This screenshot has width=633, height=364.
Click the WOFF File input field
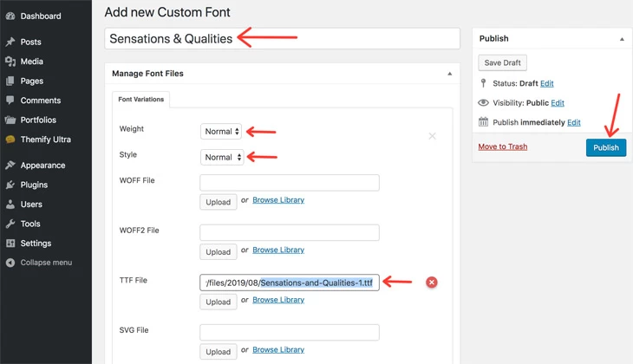coord(290,183)
